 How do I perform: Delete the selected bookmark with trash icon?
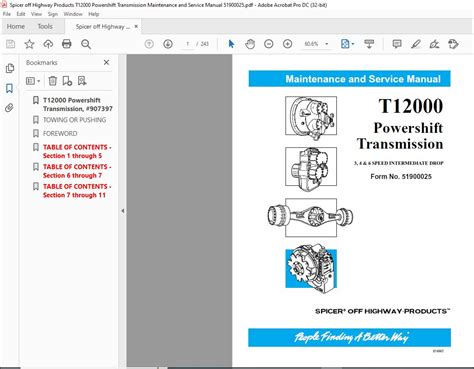tap(53, 81)
